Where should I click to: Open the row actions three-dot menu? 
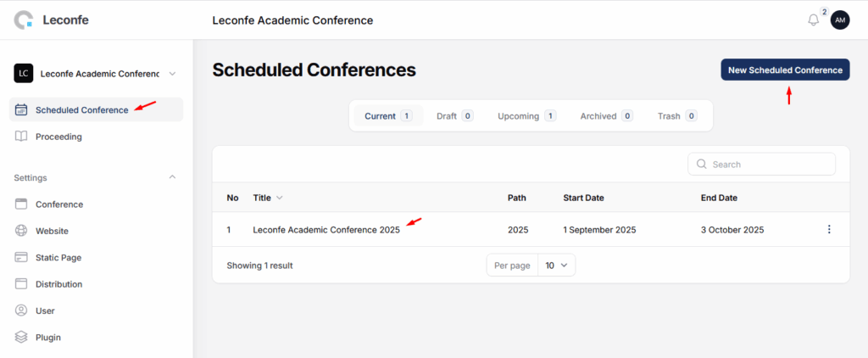pyautogui.click(x=829, y=229)
